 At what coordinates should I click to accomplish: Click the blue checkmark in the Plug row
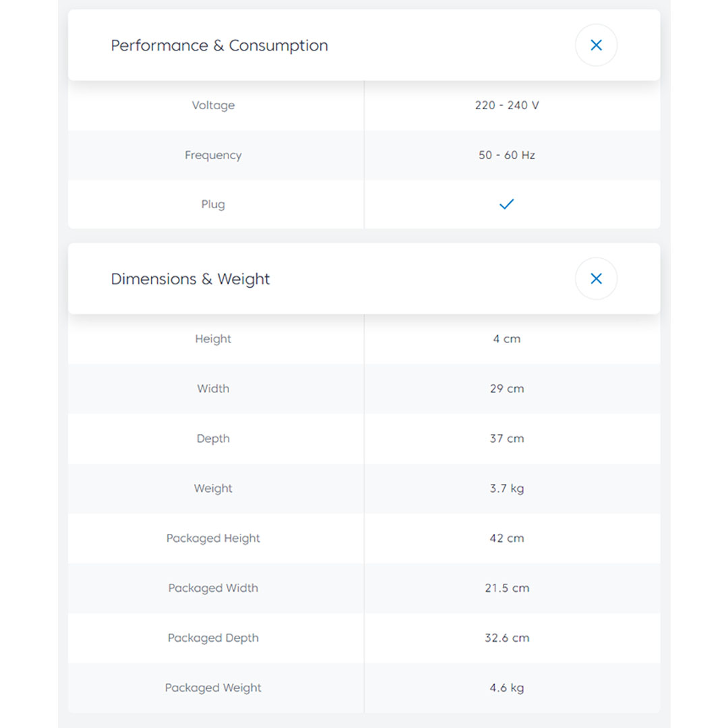pyautogui.click(x=506, y=204)
